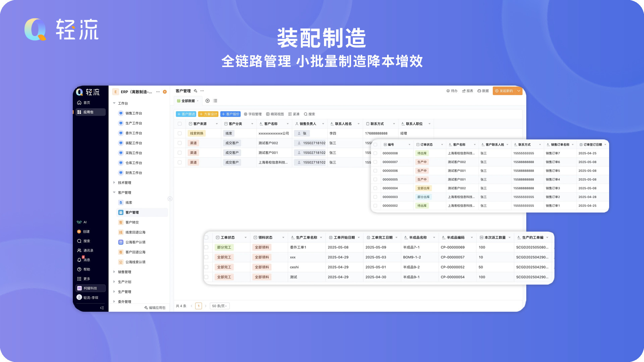Open 搜索 search in the dark sidebar

84,241
